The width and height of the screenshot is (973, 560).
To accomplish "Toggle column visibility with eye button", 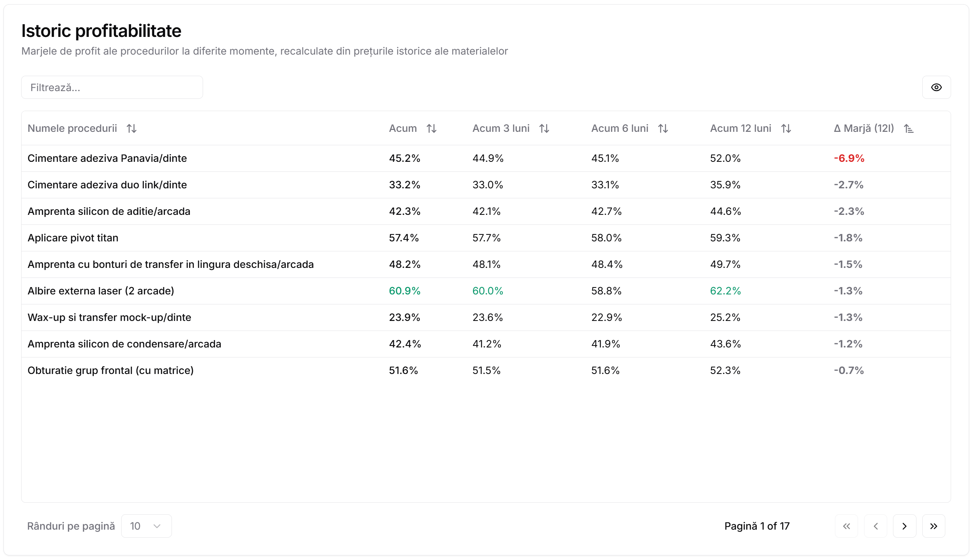I will (x=936, y=87).
